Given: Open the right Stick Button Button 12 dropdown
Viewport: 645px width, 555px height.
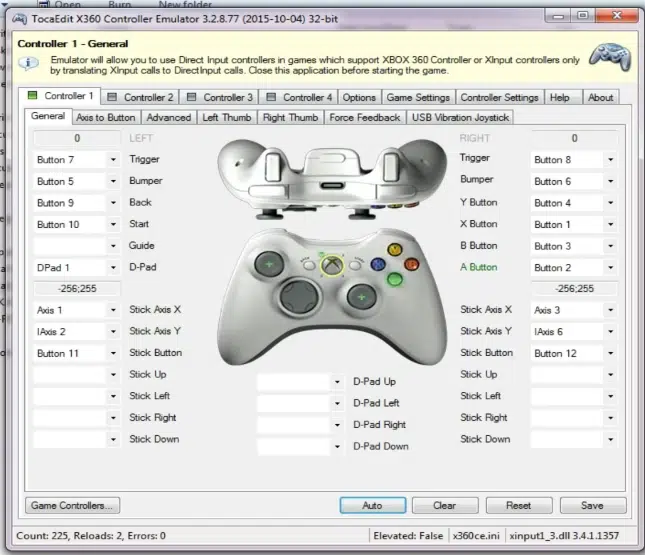Looking at the screenshot, I should pos(610,353).
